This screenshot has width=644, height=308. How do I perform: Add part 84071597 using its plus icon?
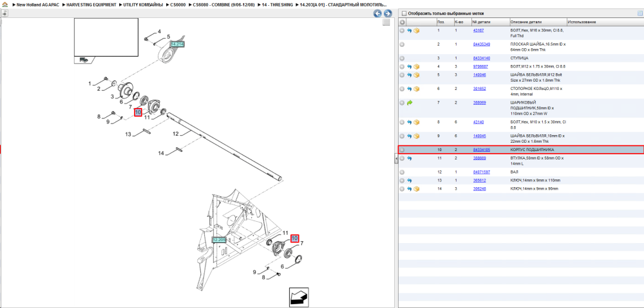(402, 172)
